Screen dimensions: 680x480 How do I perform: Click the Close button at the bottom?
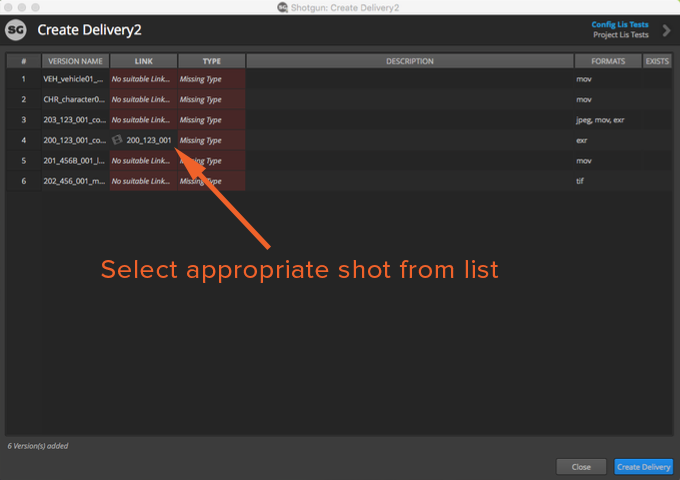(x=581, y=467)
